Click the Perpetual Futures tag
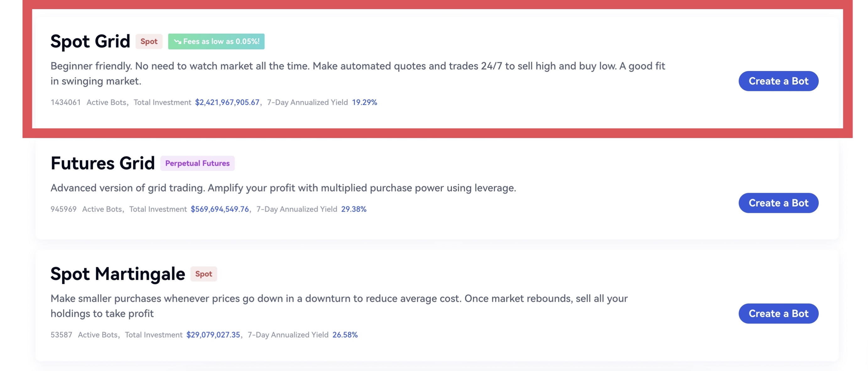The width and height of the screenshot is (868, 371). pyautogui.click(x=197, y=163)
